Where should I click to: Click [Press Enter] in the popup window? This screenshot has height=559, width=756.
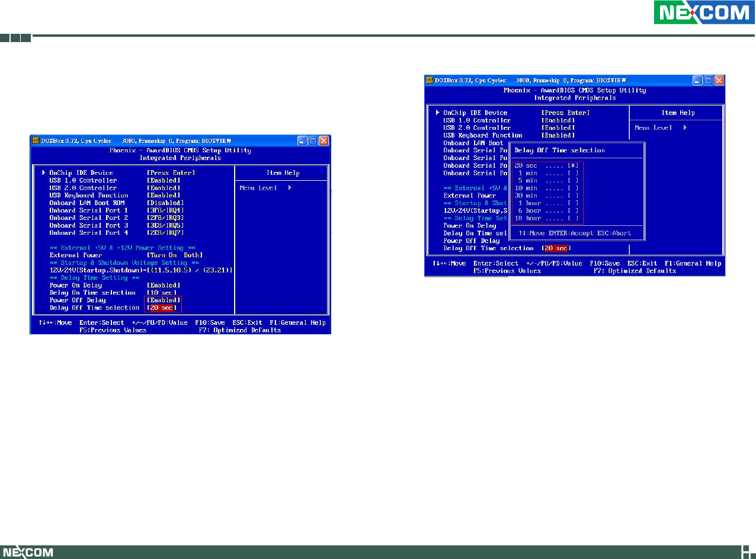tap(565, 113)
